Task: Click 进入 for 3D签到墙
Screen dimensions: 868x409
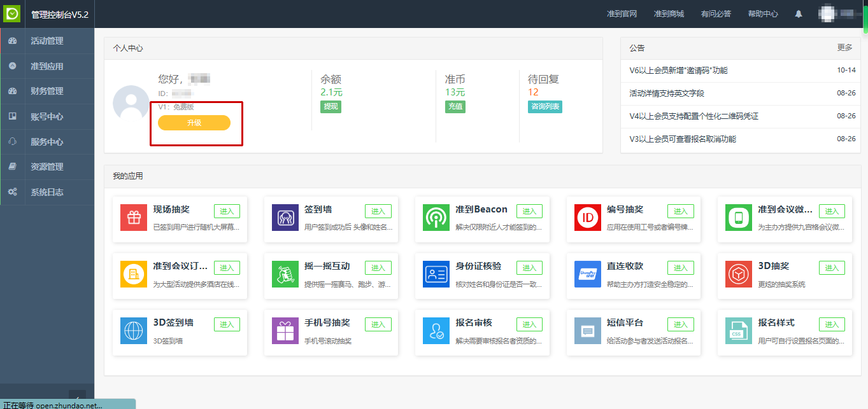Action: (x=227, y=324)
